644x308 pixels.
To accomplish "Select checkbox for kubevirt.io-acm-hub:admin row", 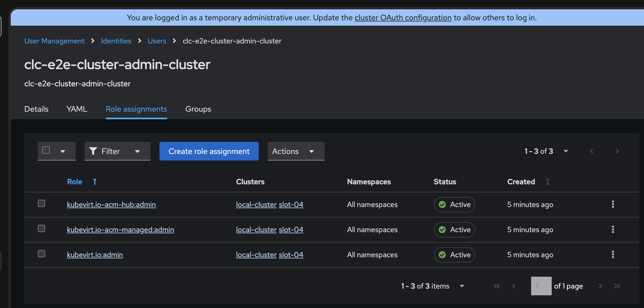I will [x=41, y=203].
